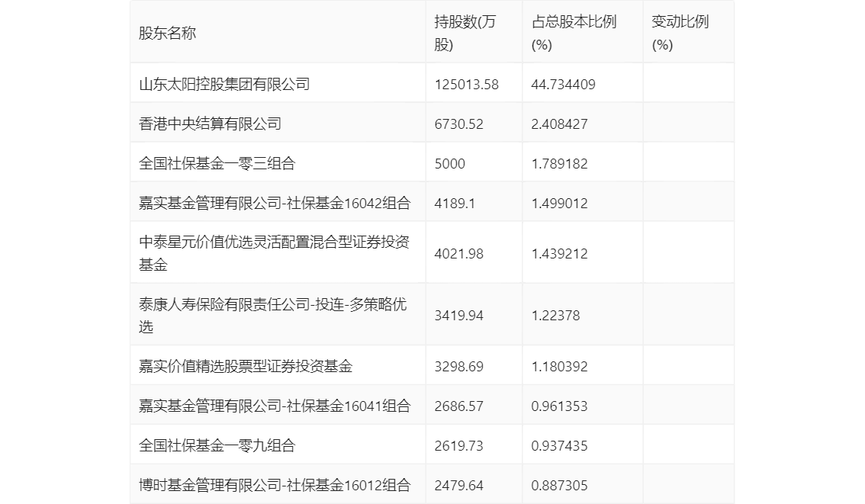The height and width of the screenshot is (504, 865).
Task: Click the percentage 2.408427
Action: pyautogui.click(x=559, y=124)
